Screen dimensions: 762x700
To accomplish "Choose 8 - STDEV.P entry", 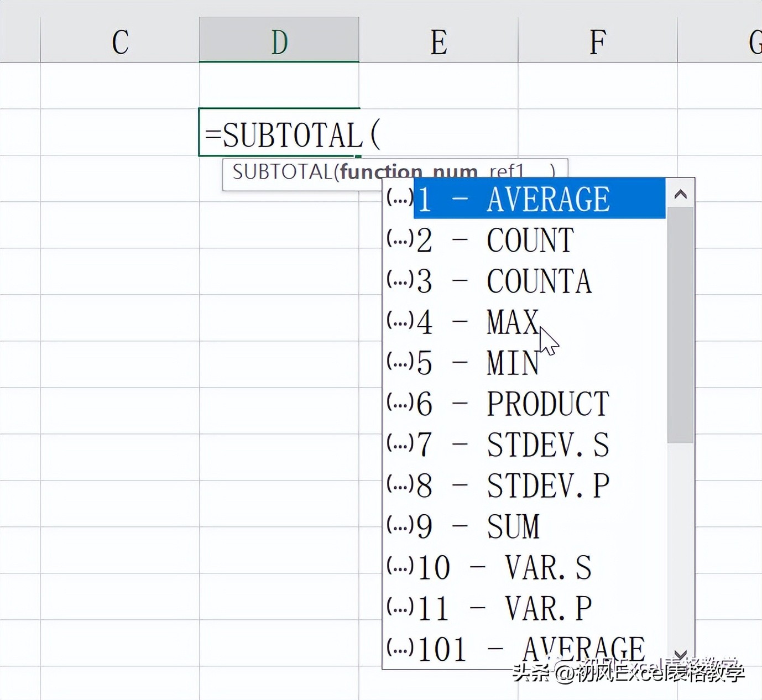I will click(x=525, y=485).
